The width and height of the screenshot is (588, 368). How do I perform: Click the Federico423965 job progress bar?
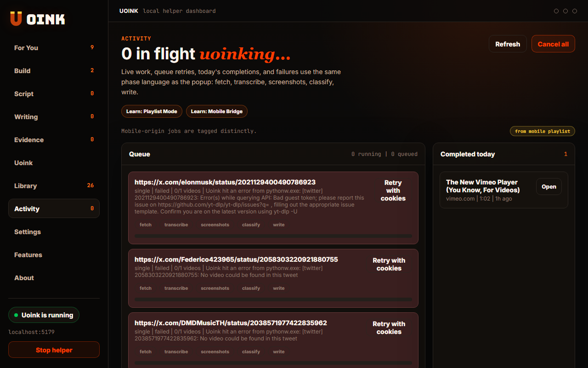(273, 299)
